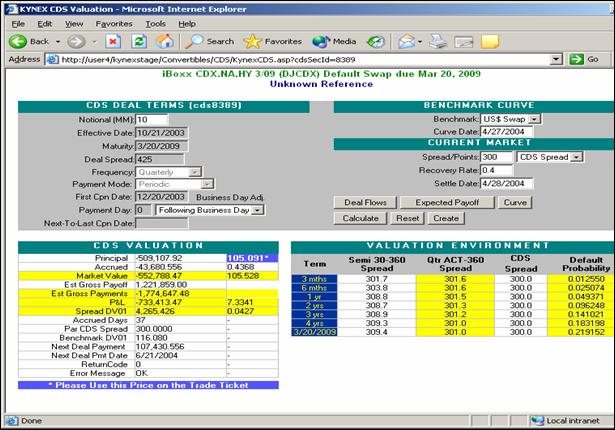Click the History toolbar icon

click(x=376, y=41)
